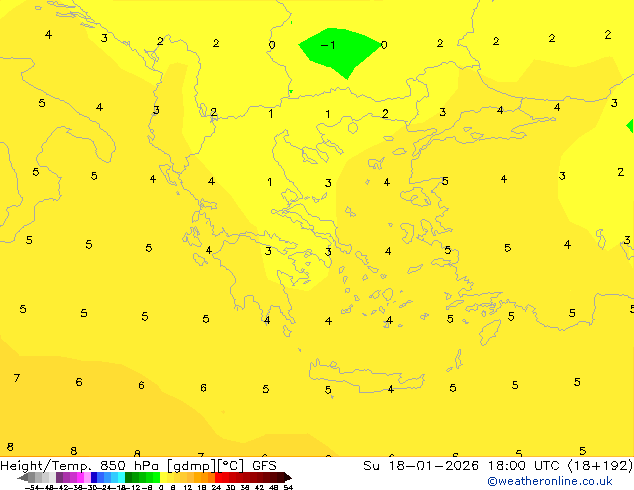Click the "(18+192)" forecast offset text
This screenshot has height=490, width=634.
tap(600, 465)
